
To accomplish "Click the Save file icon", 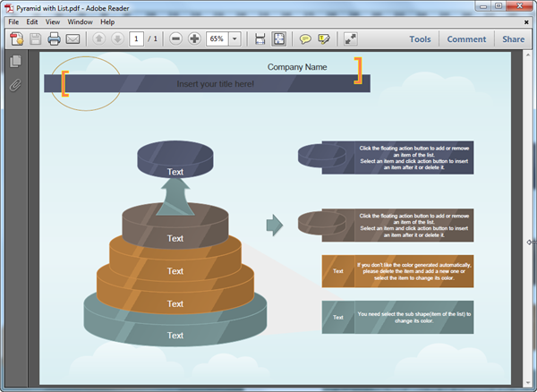I will click(x=35, y=39).
